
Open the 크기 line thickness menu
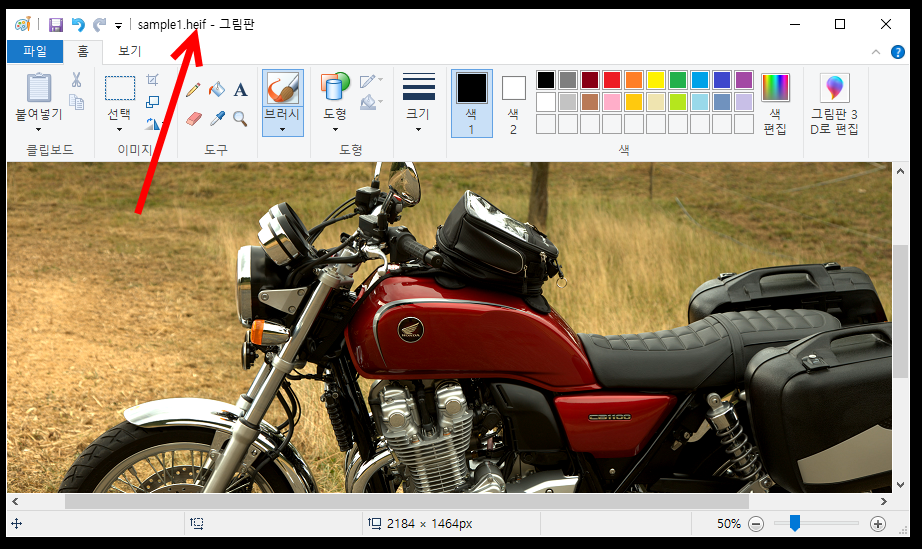(419, 104)
